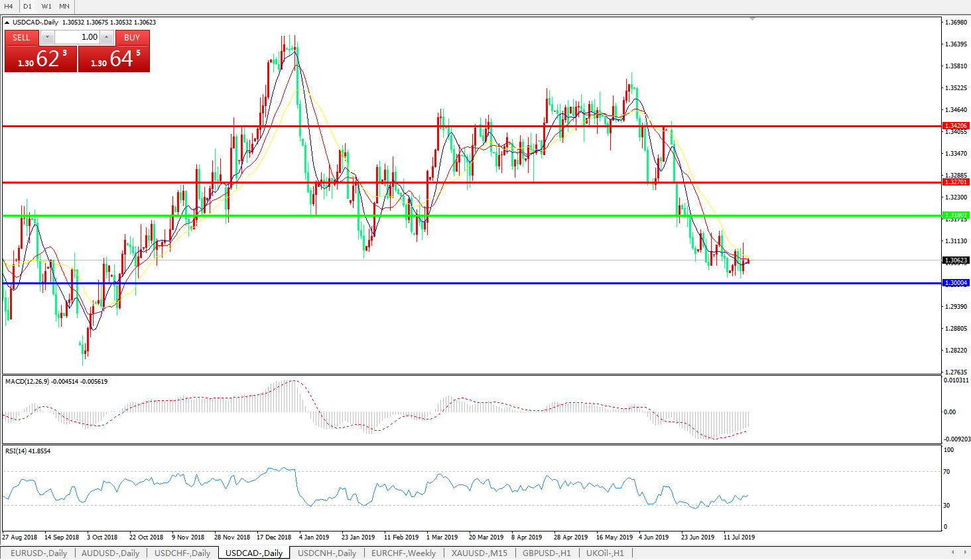Decrease trade volume with the down arrow

[x=48, y=38]
